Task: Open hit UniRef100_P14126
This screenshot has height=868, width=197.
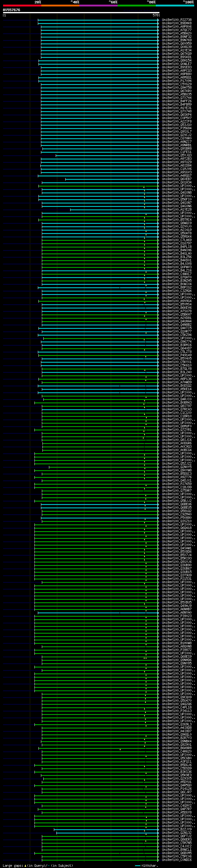Action: point(176,789)
